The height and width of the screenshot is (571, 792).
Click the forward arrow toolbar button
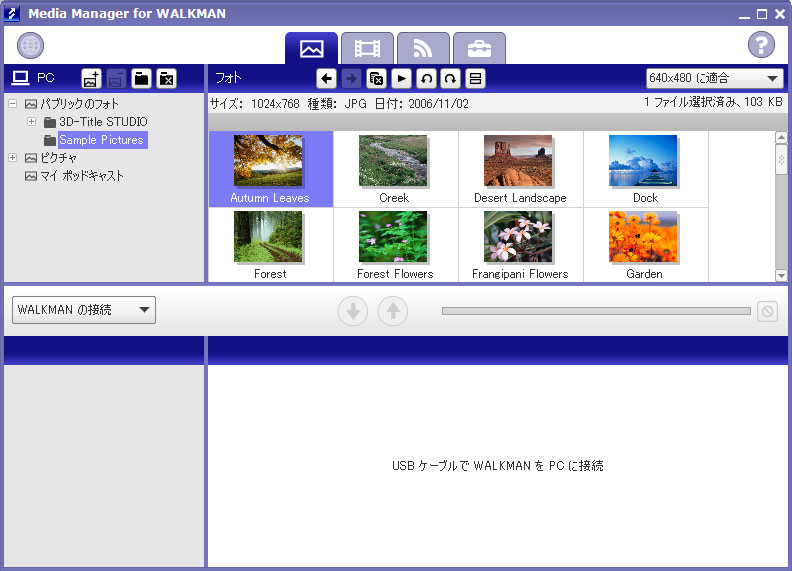(x=352, y=78)
